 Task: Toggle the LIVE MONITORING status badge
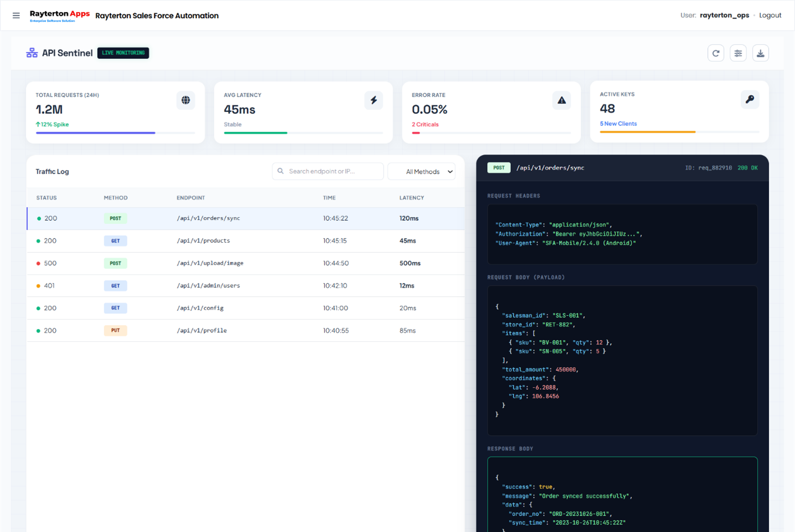(x=123, y=53)
